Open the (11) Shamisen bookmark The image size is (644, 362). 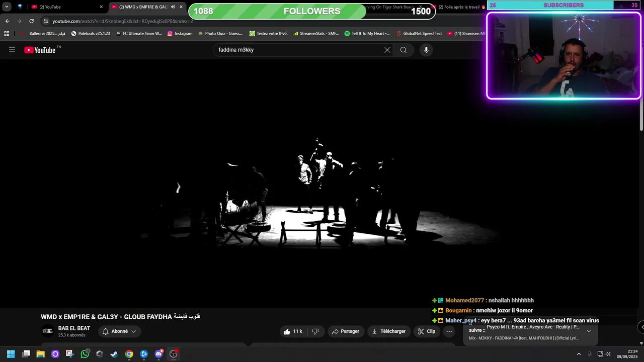click(466, 34)
